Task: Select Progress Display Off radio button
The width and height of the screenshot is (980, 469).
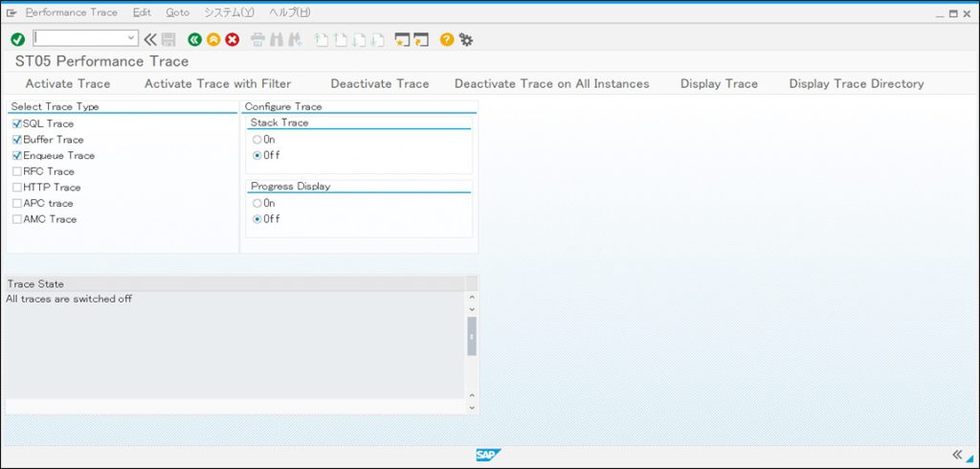Action: pos(256,219)
